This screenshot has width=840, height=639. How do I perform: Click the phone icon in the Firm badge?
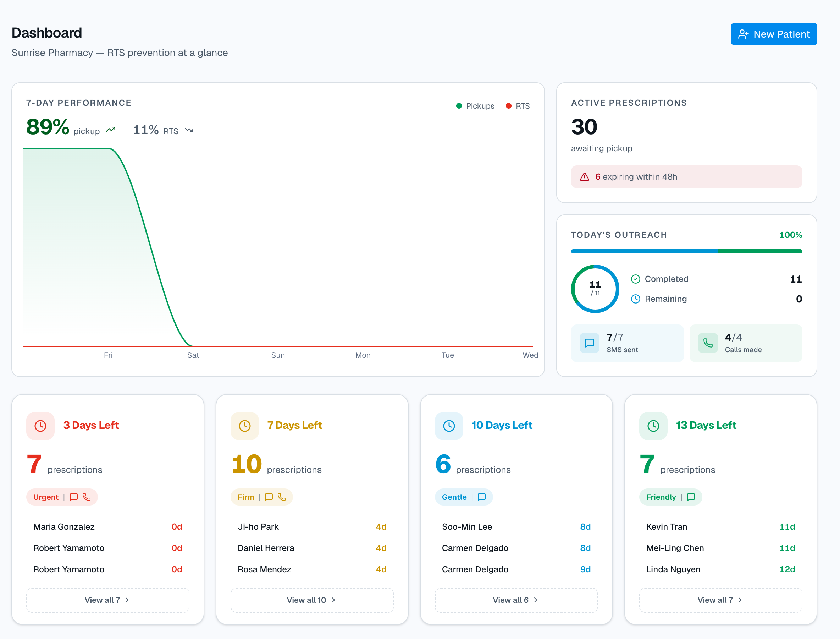pyautogui.click(x=282, y=497)
